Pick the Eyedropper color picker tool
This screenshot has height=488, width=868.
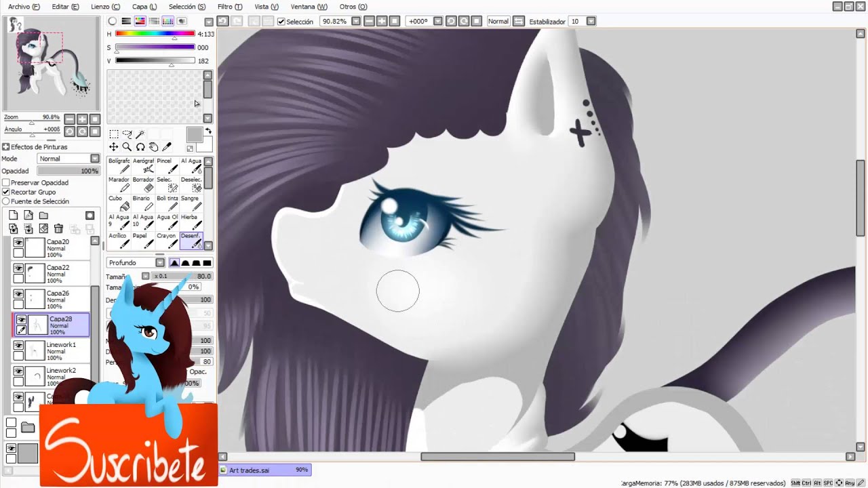pos(167,147)
